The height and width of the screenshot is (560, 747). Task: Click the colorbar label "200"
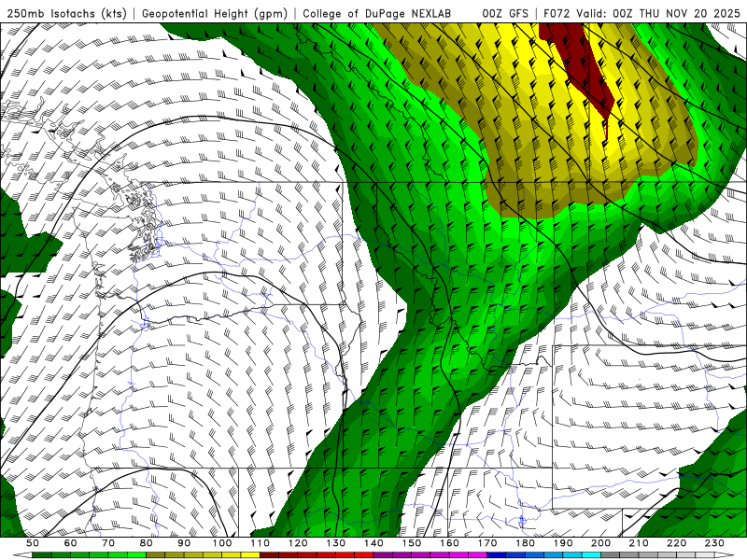pos(601,543)
